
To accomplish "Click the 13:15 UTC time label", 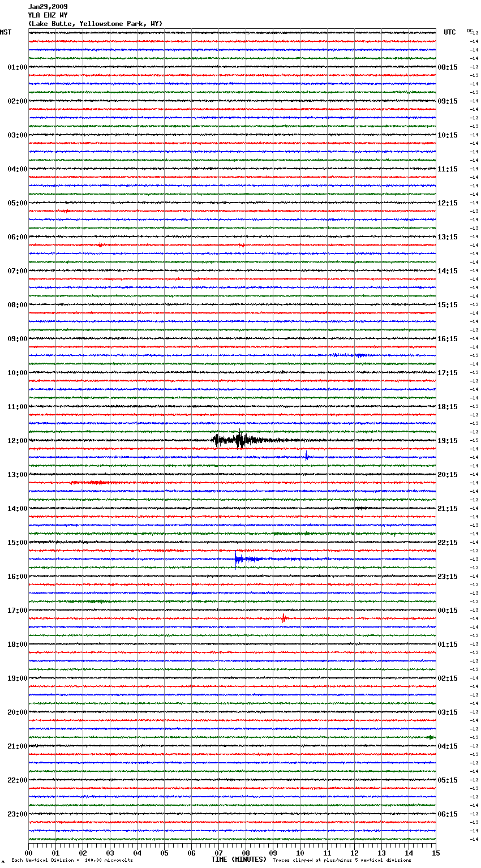I will pyautogui.click(x=448, y=237).
